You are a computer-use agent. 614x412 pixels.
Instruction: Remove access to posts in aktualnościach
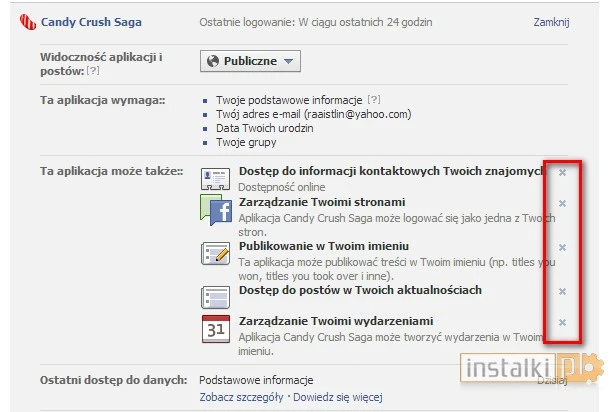click(x=562, y=291)
